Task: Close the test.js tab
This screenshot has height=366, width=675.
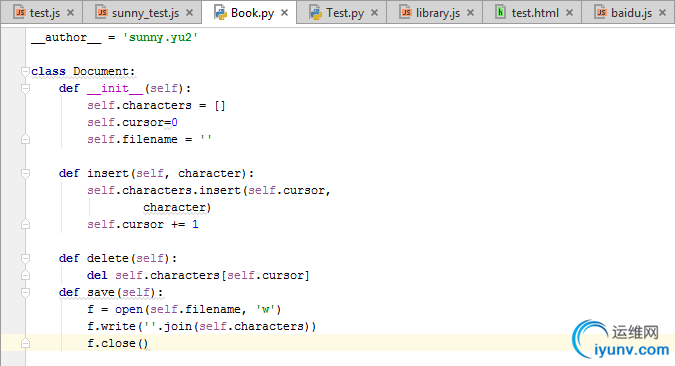Action: [x=71, y=13]
